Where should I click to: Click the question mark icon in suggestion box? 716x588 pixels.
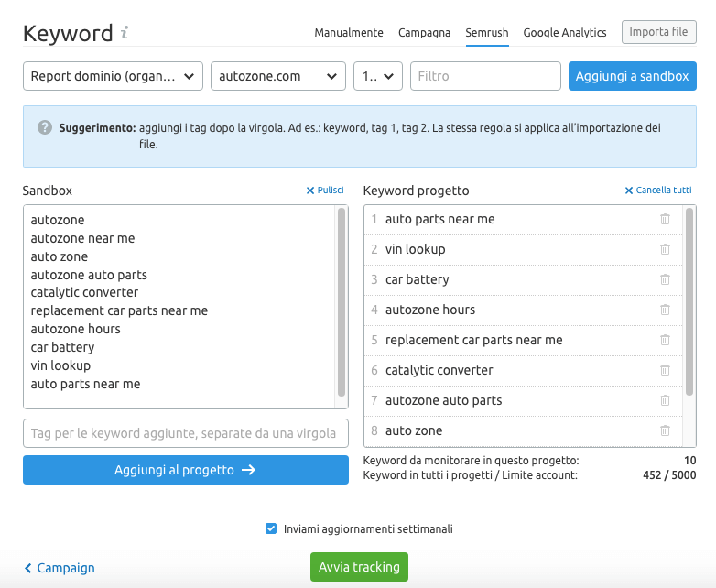coord(45,128)
